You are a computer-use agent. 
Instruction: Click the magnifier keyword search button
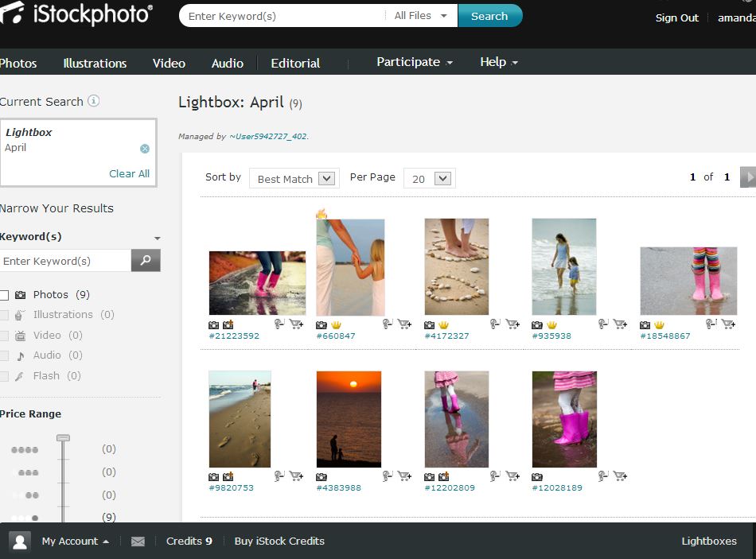(x=146, y=261)
